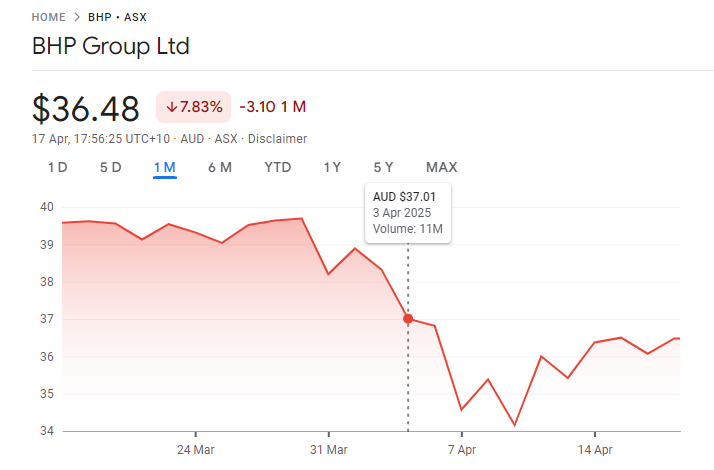This screenshot has width=714, height=470.
Task: Switch chart to YTD range
Action: (277, 167)
